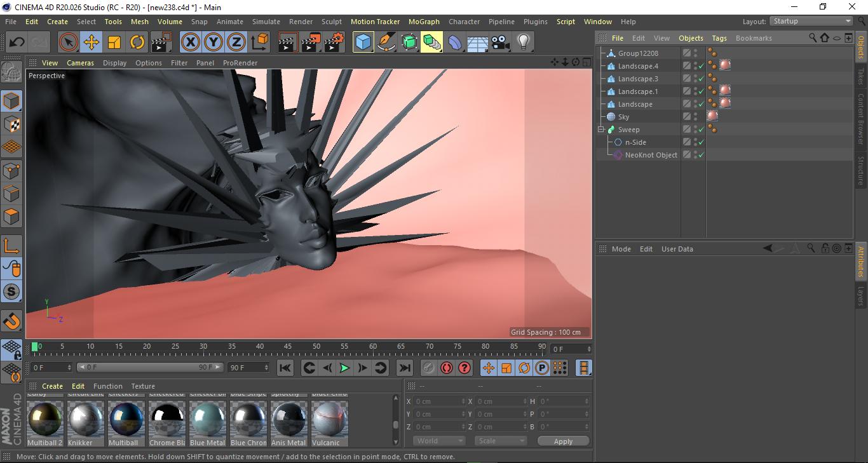This screenshot has height=463, width=868.
Task: Add a Floor environment object
Action: [478, 43]
